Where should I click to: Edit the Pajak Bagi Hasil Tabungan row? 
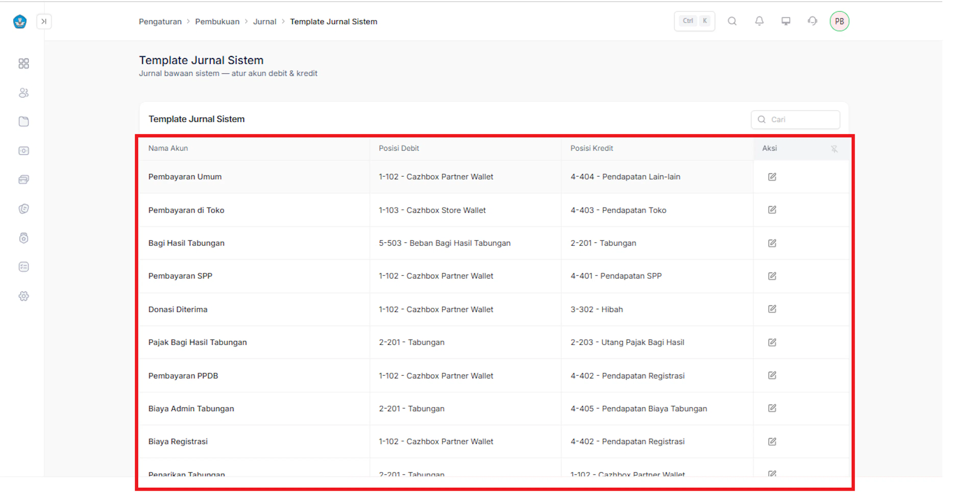click(772, 342)
